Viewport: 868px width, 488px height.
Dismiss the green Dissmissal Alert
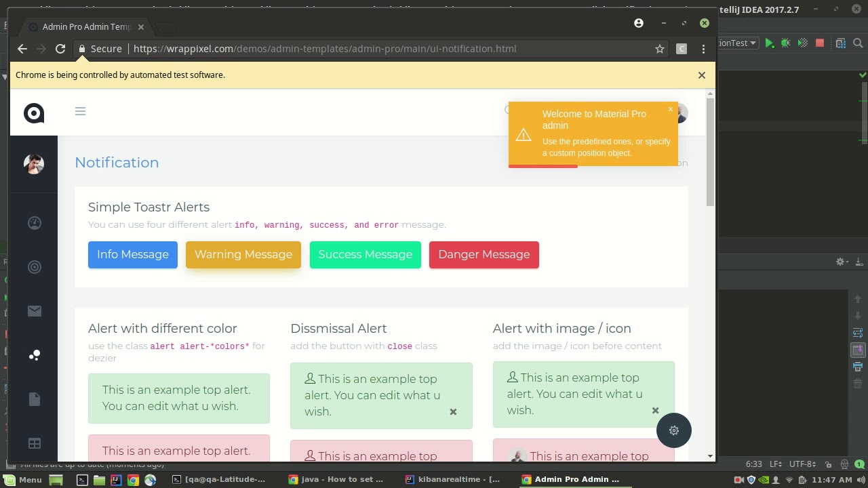point(453,411)
